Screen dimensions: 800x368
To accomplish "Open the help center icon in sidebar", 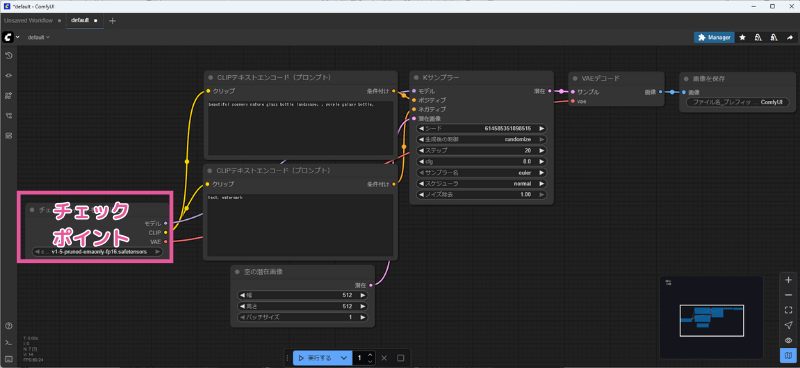I will (8, 326).
